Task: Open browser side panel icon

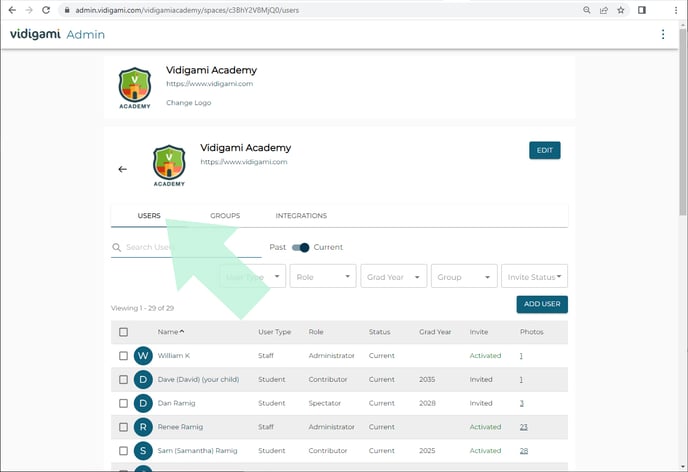Action: pos(642,10)
